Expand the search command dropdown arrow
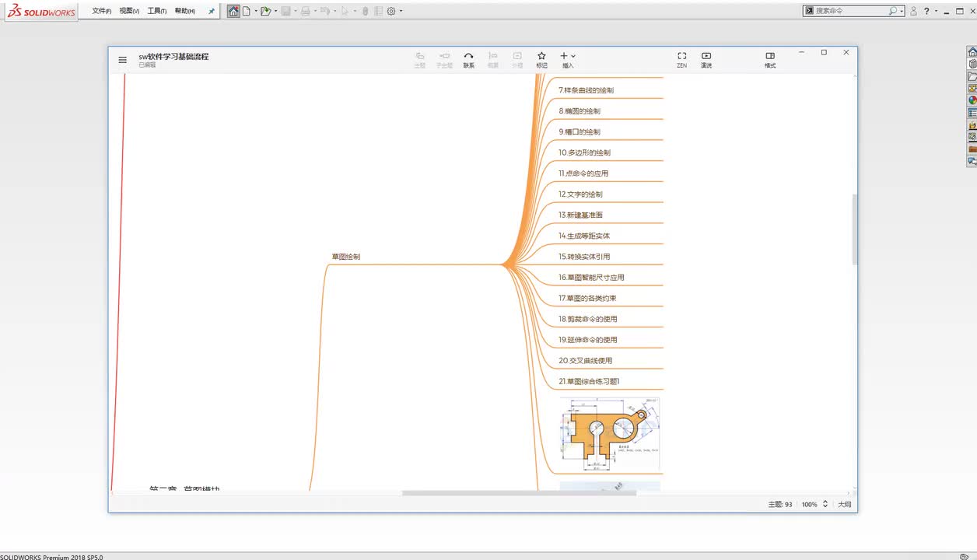Screen dimensions: 977x560 coord(902,11)
